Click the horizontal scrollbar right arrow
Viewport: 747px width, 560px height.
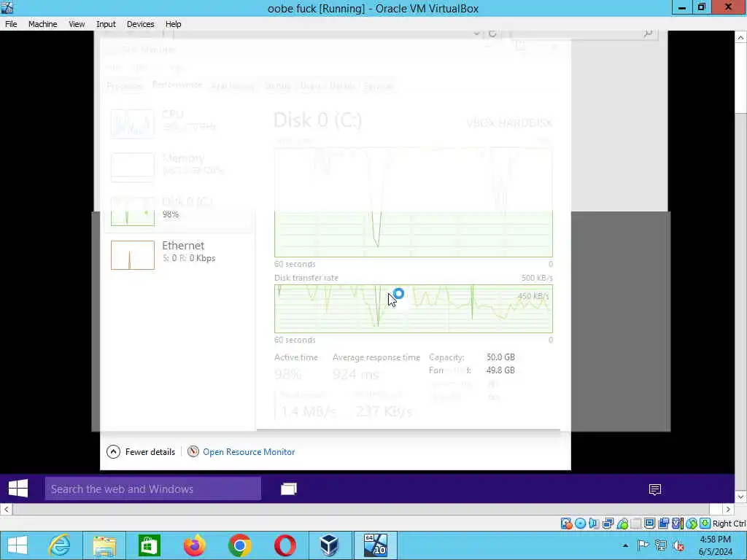pyautogui.click(x=728, y=509)
